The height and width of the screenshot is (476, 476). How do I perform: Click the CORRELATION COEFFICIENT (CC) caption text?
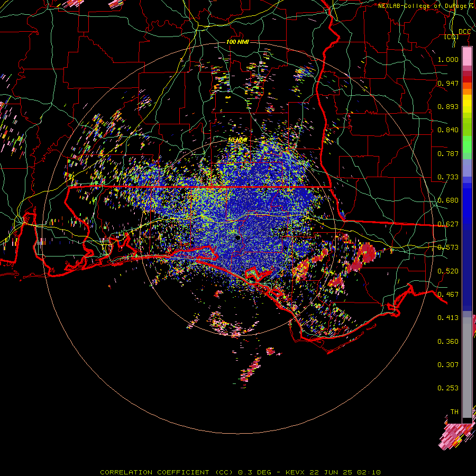(167, 472)
